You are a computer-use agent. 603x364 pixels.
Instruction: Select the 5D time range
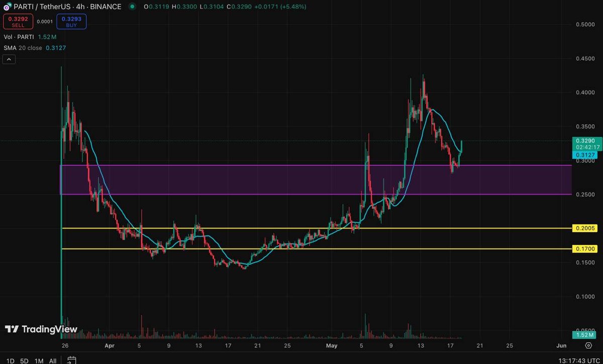pyautogui.click(x=24, y=360)
